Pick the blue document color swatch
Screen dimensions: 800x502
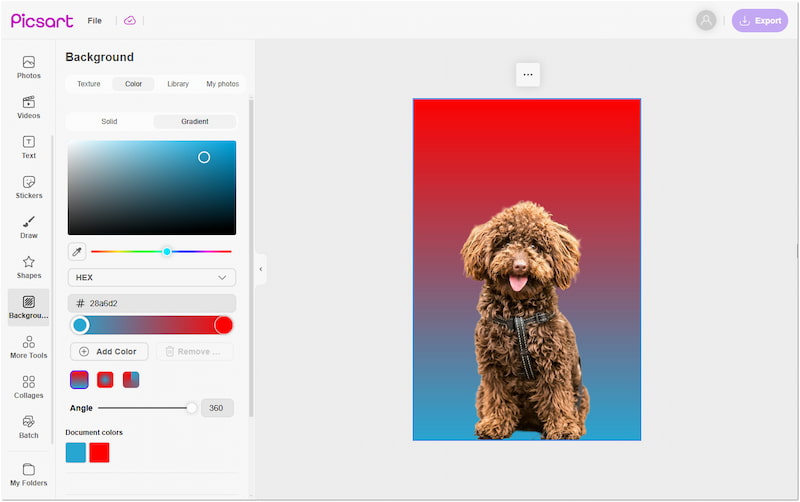[76, 453]
